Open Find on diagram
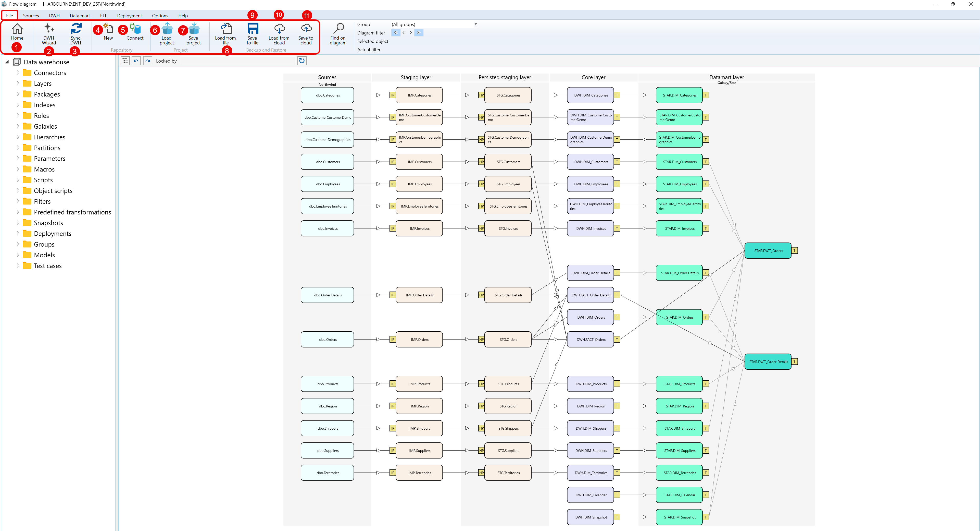This screenshot has width=980, height=531. 338,34
